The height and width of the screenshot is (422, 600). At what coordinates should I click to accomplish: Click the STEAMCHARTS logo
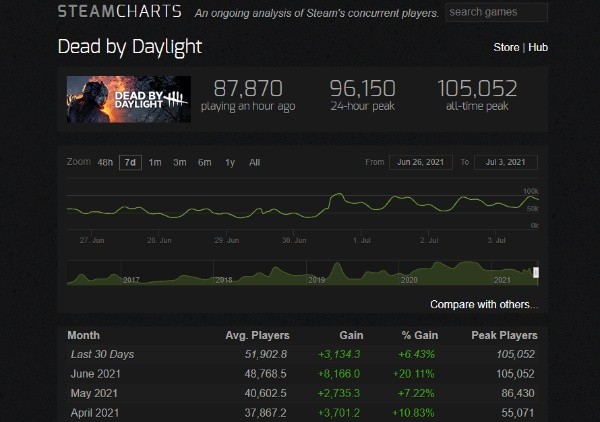coord(120,11)
